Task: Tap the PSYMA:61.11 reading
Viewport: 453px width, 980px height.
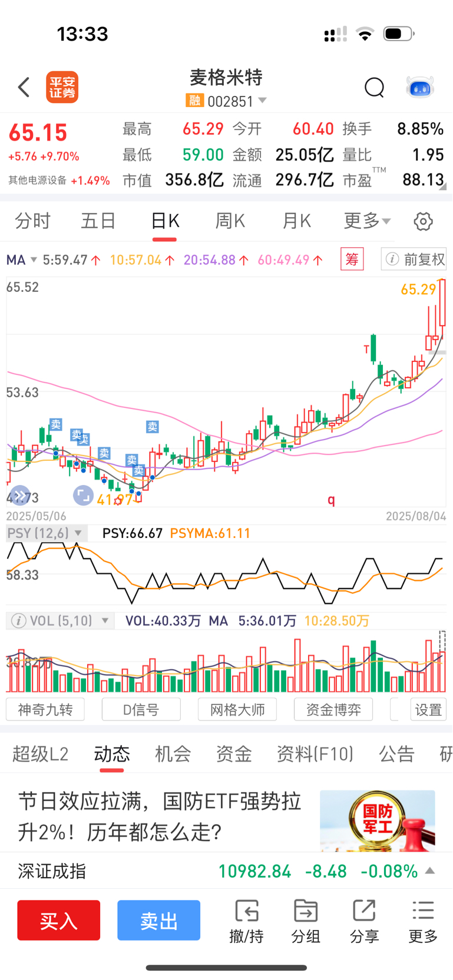Action: 210,533
